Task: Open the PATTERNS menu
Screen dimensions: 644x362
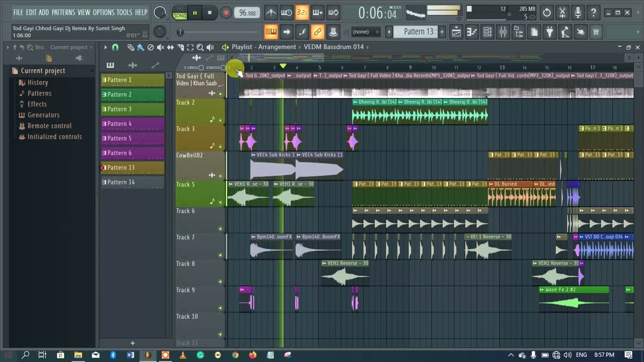Action: pyautogui.click(x=63, y=13)
